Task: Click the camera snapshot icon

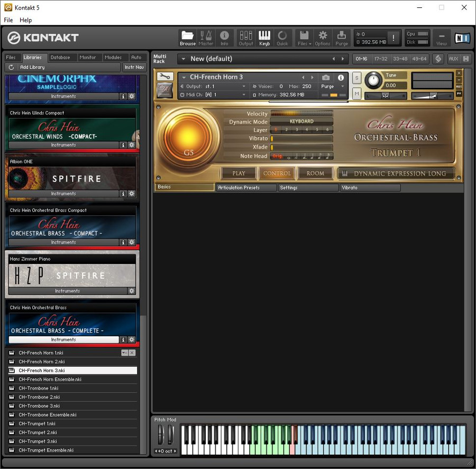Action: pyautogui.click(x=326, y=77)
